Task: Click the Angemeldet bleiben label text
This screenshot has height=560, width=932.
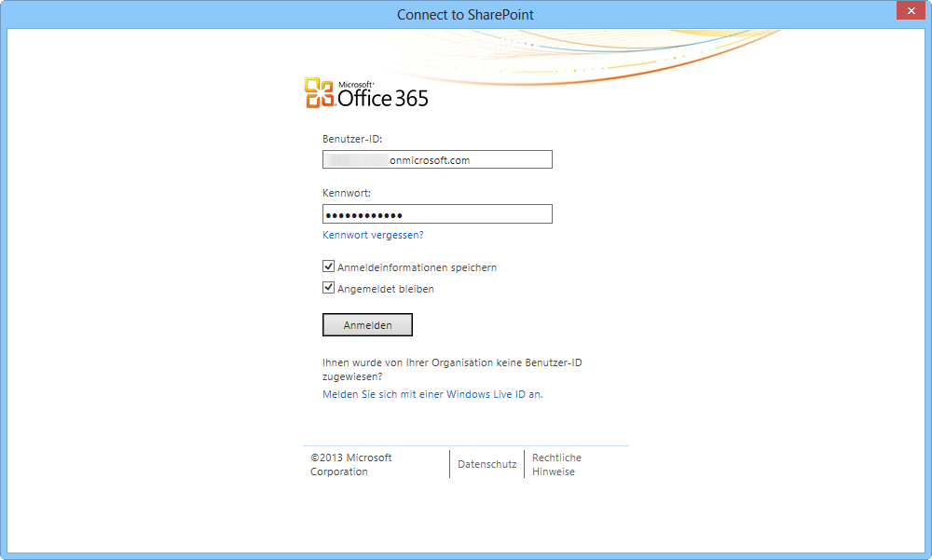Action: [x=385, y=289]
